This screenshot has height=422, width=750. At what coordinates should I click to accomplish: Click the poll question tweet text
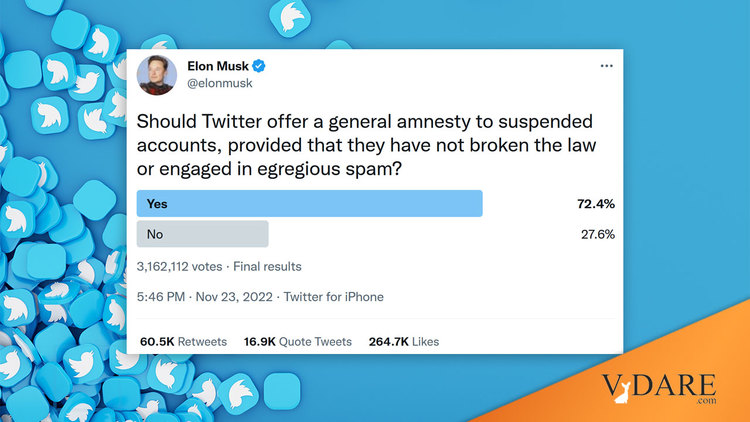[x=366, y=145]
